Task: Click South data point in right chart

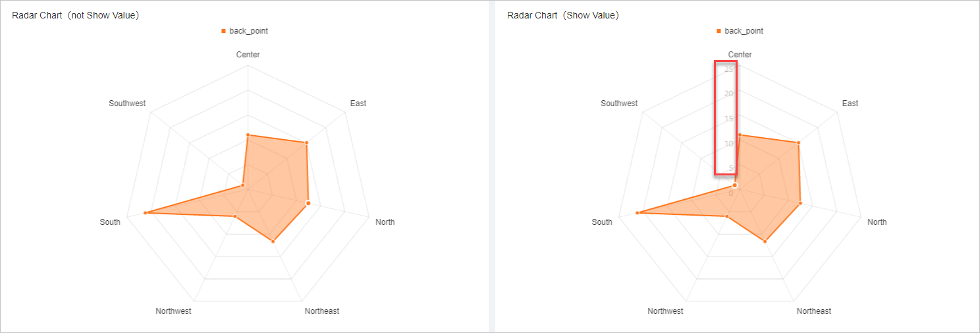Action: [x=638, y=213]
